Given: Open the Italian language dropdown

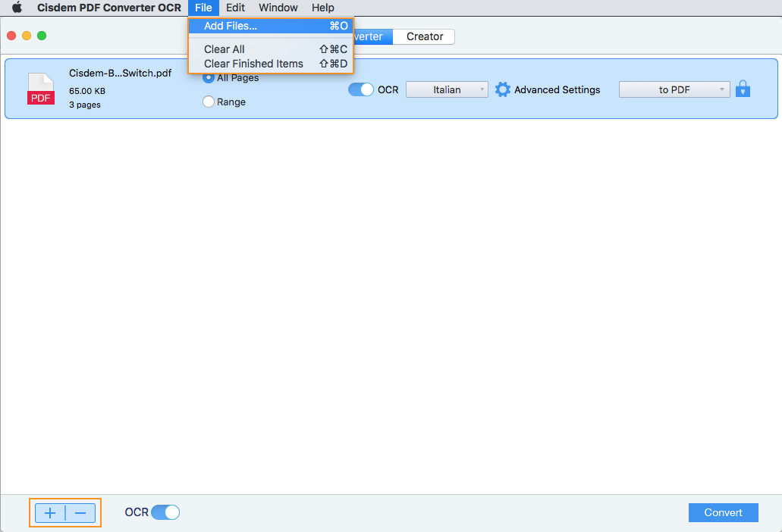Looking at the screenshot, I should click(x=447, y=89).
